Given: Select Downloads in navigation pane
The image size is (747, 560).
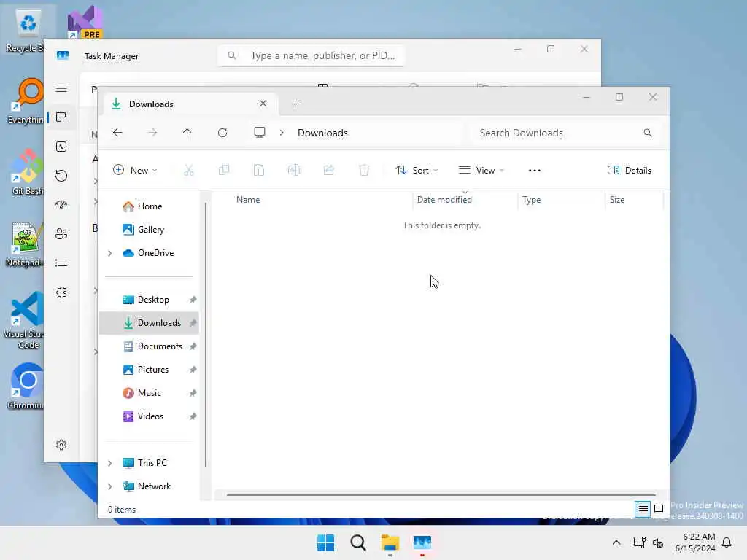Looking at the screenshot, I should tap(149, 323).
